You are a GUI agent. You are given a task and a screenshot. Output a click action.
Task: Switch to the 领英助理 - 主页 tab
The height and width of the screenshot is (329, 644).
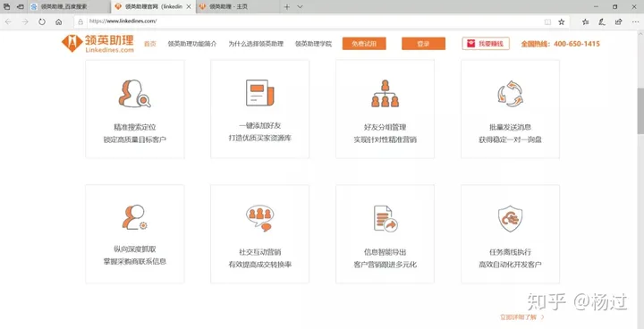[237, 6]
